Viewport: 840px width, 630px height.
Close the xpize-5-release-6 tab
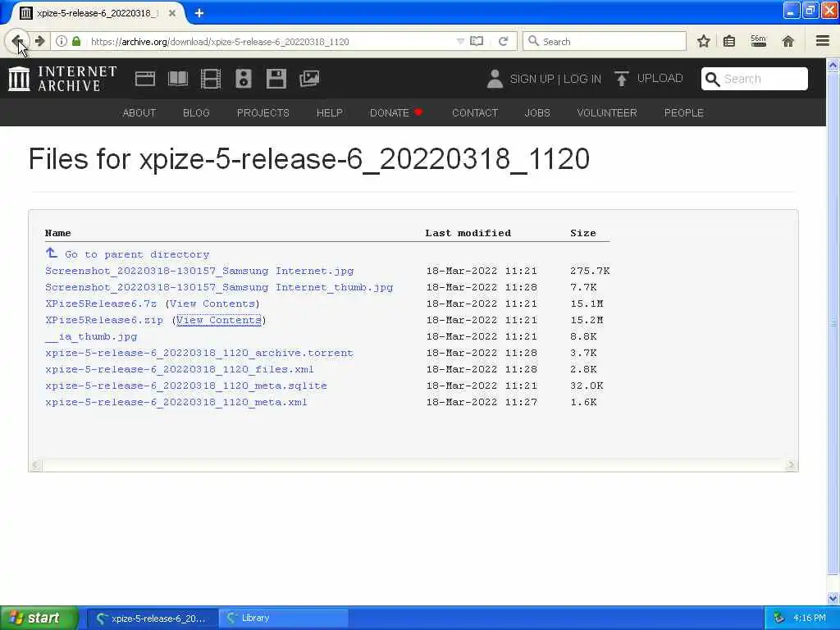click(x=172, y=13)
